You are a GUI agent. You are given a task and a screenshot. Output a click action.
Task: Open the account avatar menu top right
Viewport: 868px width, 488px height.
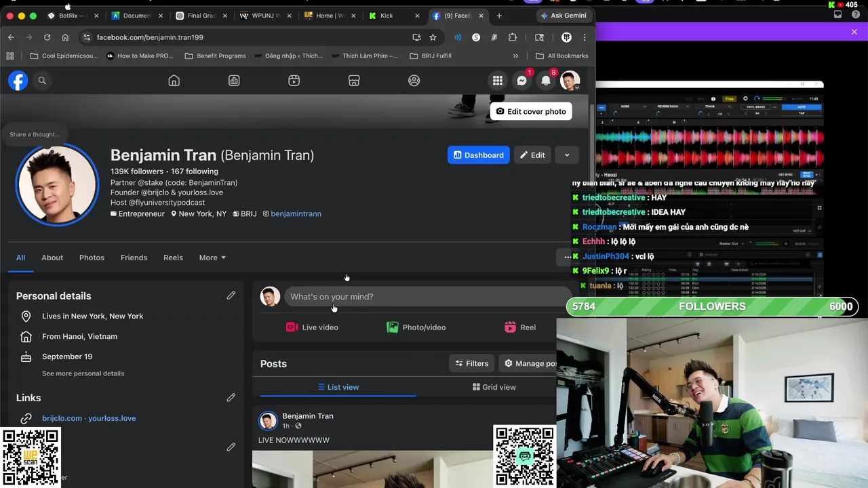[x=570, y=81]
